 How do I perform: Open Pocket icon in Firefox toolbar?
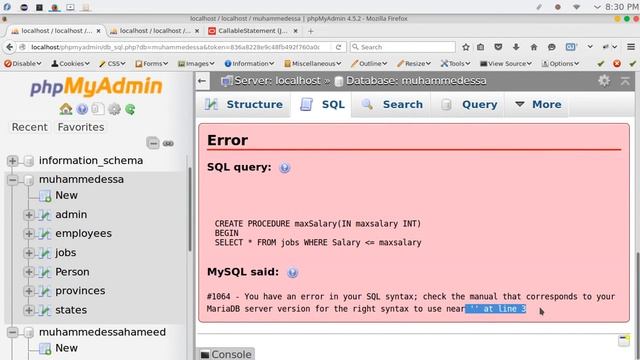coord(498,47)
